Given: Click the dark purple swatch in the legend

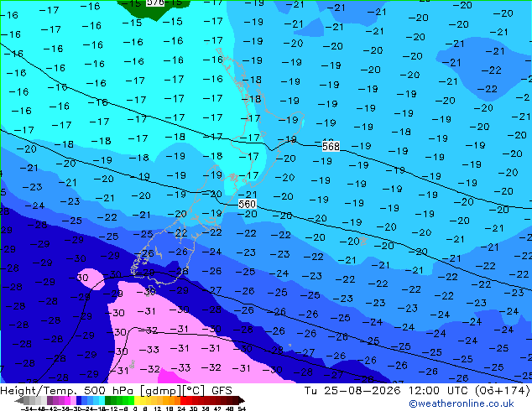Looking at the screenshot, I should [50, 400].
